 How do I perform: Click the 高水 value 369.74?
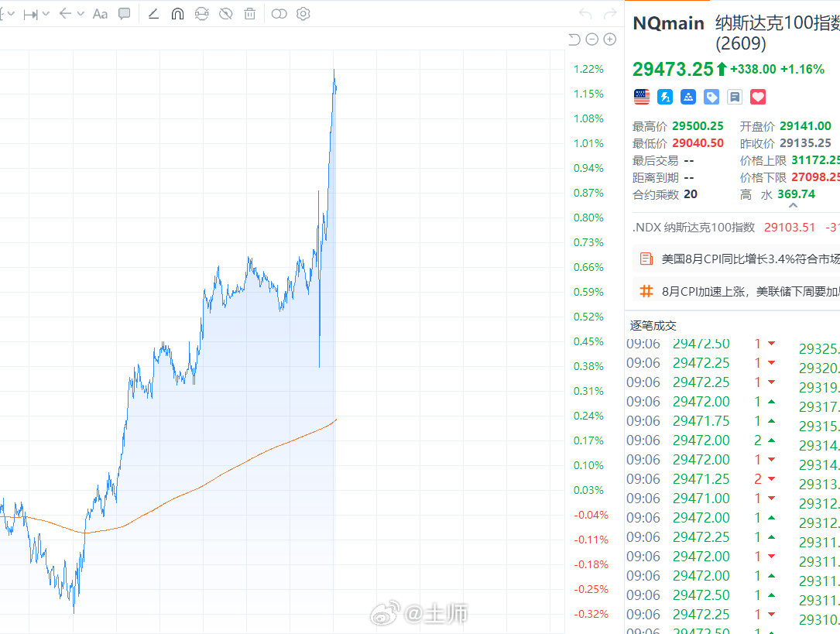click(x=796, y=194)
